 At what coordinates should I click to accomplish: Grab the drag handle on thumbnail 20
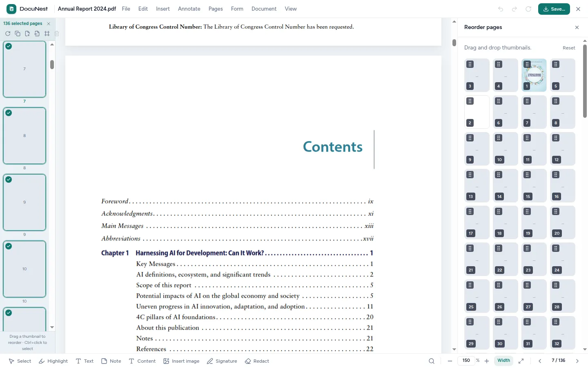click(x=556, y=211)
